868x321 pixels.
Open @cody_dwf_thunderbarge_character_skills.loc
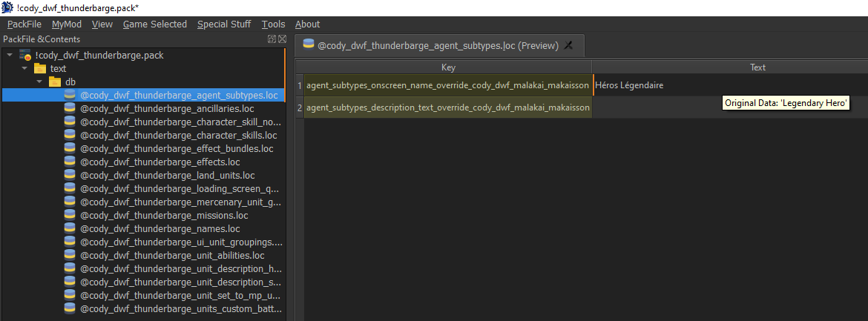coord(179,135)
